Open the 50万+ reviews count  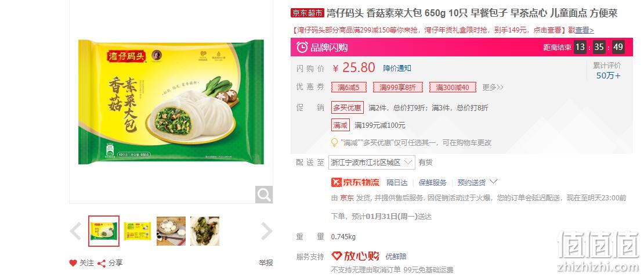608,75
